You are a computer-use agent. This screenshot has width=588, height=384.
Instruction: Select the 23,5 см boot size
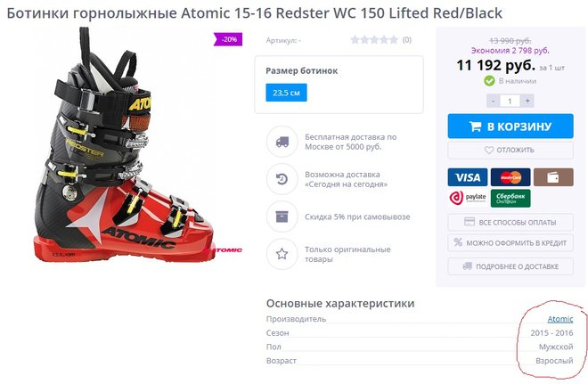coord(286,93)
